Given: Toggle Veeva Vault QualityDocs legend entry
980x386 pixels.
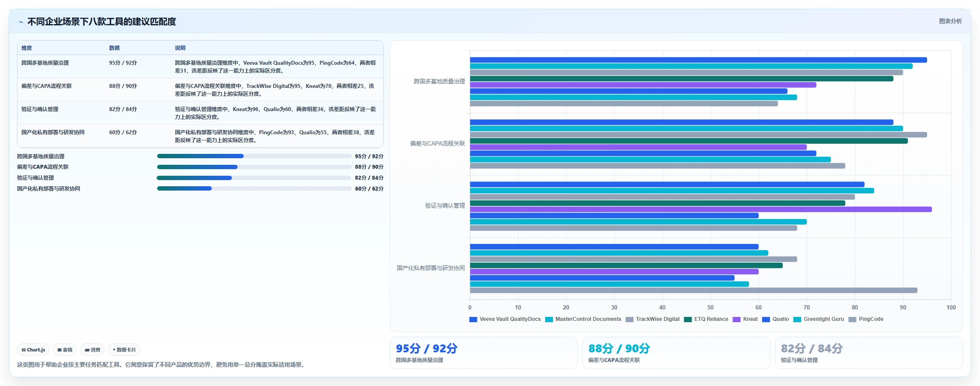Looking at the screenshot, I should pyautogui.click(x=505, y=319).
